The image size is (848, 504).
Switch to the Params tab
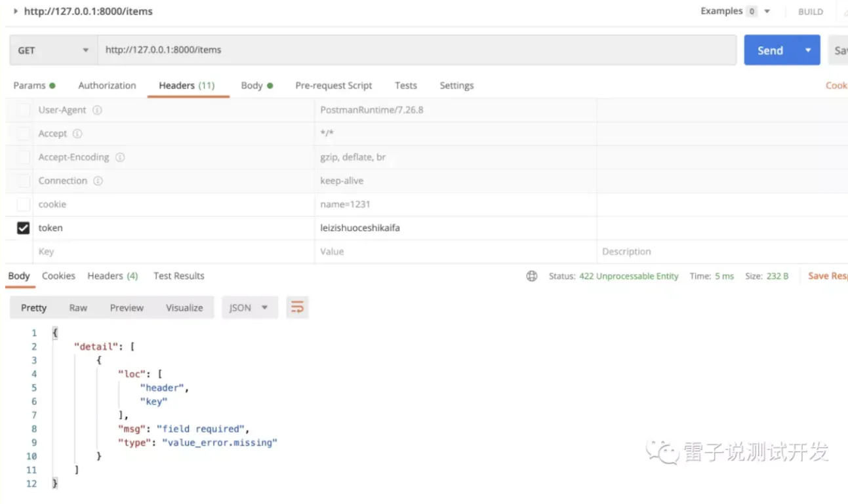[34, 85]
